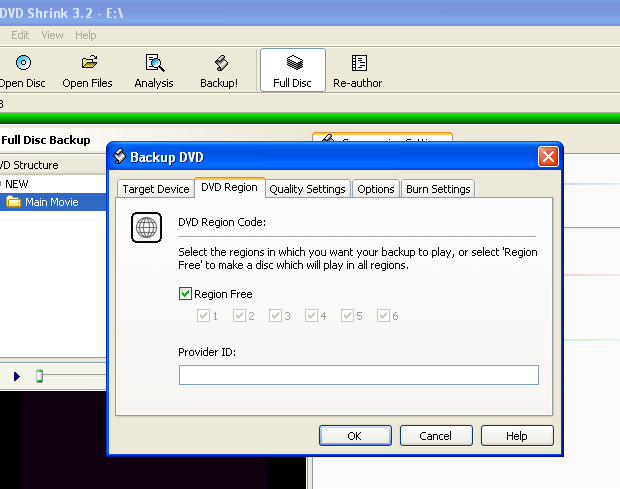
Task: Click the Backup DVD title bar icon
Action: tap(119, 157)
